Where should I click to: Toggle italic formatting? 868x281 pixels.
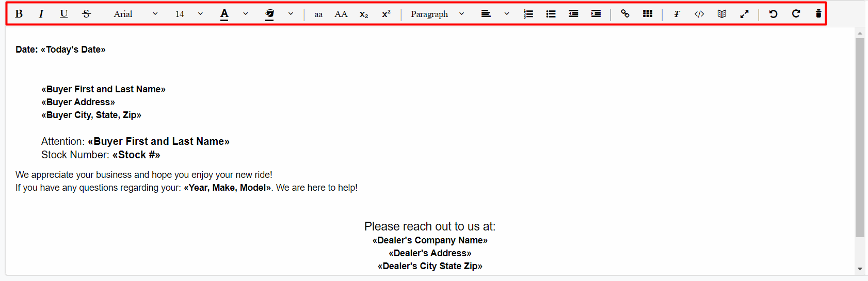(x=41, y=14)
